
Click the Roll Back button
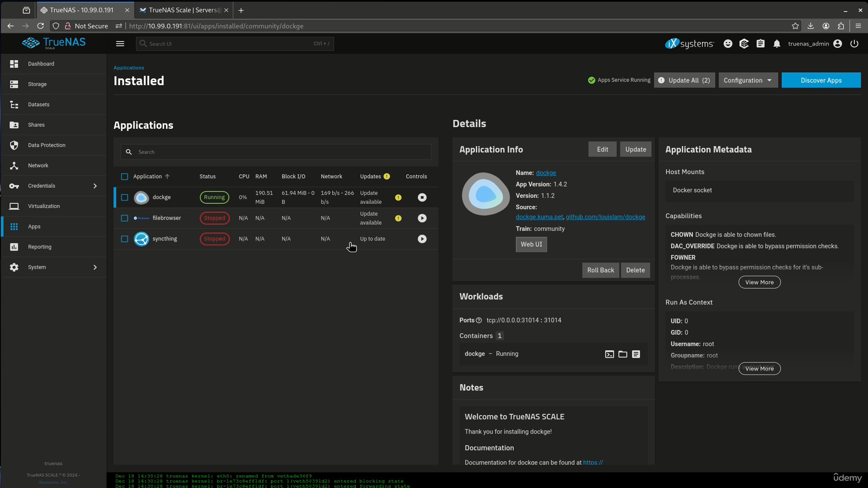click(600, 270)
